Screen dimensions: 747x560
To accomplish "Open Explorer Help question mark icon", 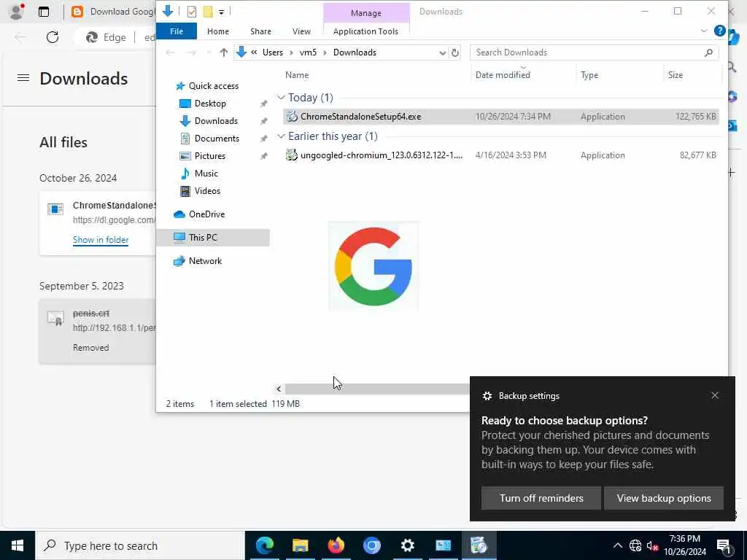I will 719,31.
